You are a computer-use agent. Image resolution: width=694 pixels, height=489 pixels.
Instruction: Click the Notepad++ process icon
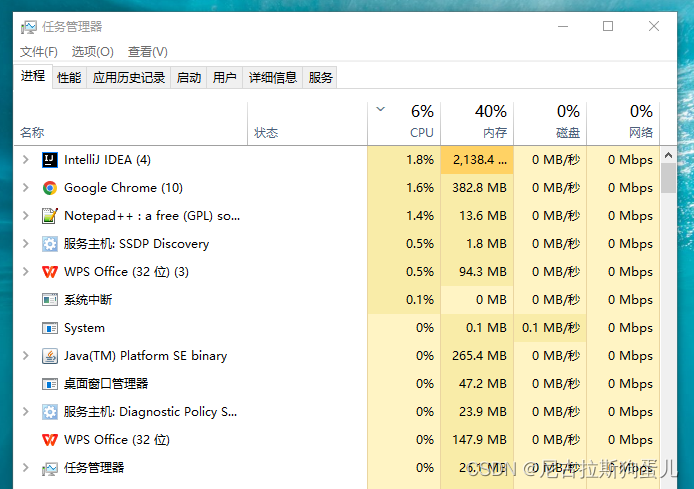[50, 216]
